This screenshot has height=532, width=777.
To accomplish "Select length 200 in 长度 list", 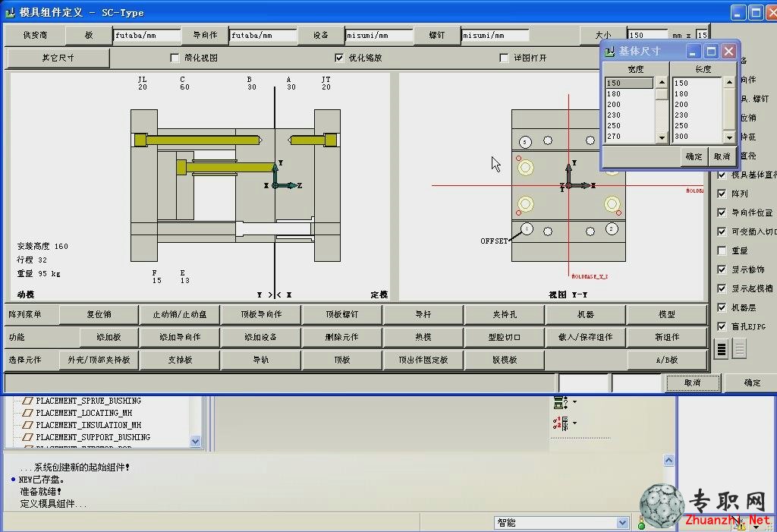I will 697,105.
